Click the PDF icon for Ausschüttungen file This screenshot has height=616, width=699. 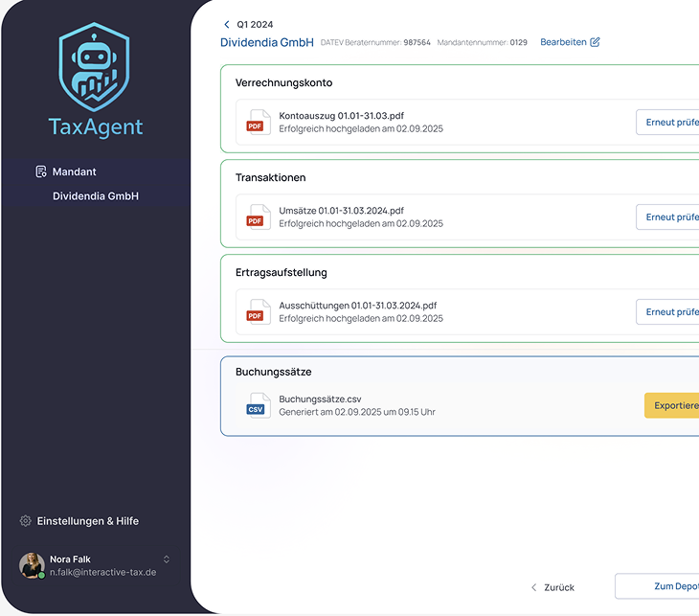tap(257, 311)
